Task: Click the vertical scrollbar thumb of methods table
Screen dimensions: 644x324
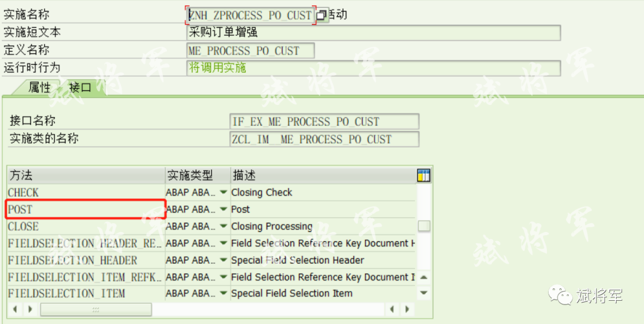Action: tap(424, 226)
